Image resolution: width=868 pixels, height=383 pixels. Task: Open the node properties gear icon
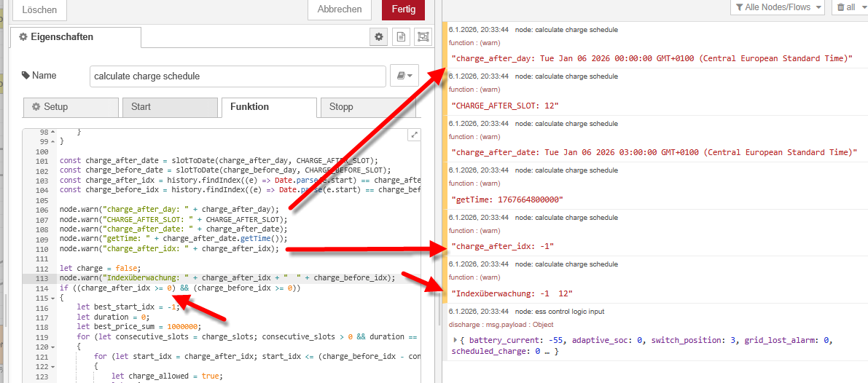click(378, 37)
